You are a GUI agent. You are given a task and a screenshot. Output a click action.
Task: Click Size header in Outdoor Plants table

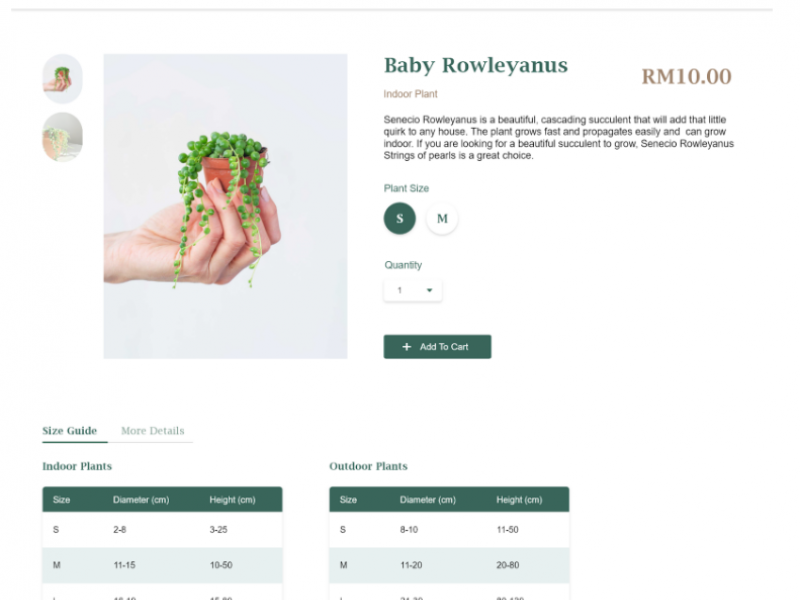click(x=348, y=500)
